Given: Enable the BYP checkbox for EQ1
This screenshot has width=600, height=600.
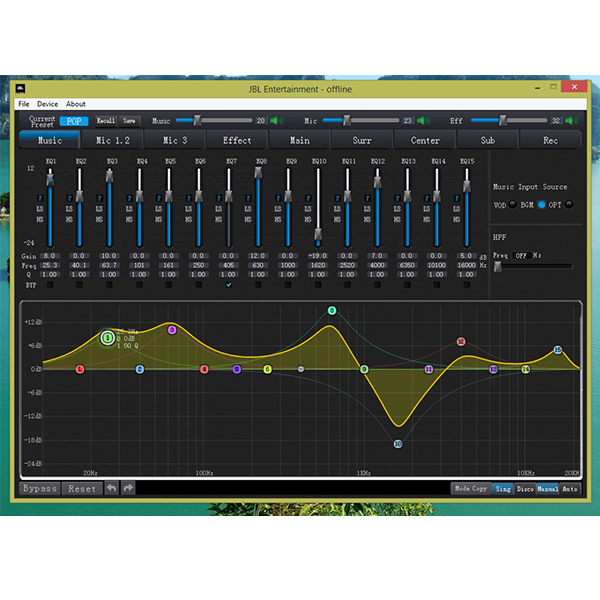Looking at the screenshot, I should 49,285.
